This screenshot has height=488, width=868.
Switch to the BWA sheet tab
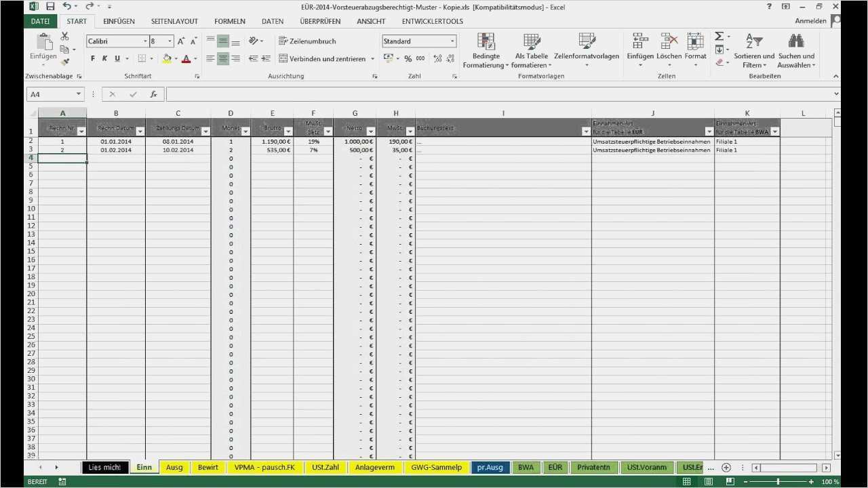526,468
